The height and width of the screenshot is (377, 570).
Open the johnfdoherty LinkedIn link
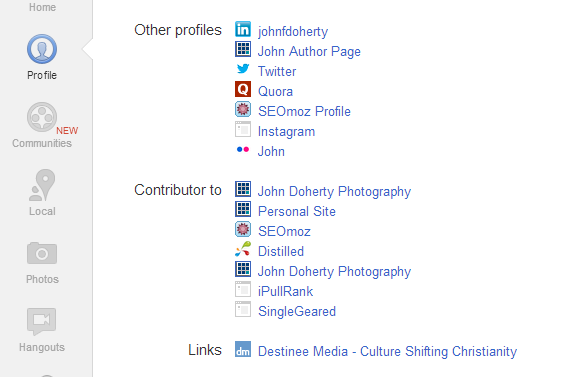pyautogui.click(x=293, y=31)
